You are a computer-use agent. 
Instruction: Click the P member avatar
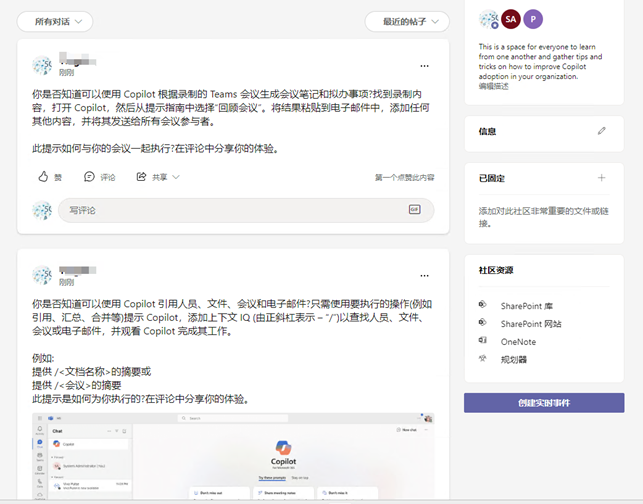533,19
